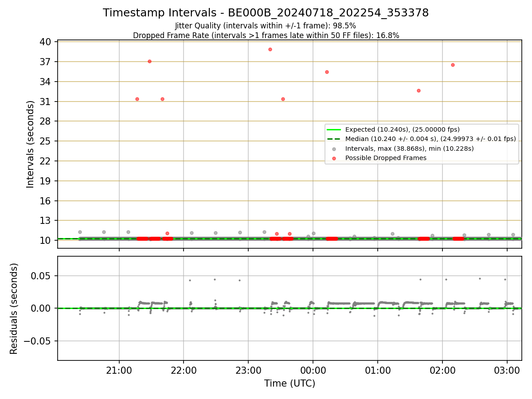Click the Intervals (seconds) y-axis label
The width and height of the screenshot is (532, 399).
coord(30,144)
